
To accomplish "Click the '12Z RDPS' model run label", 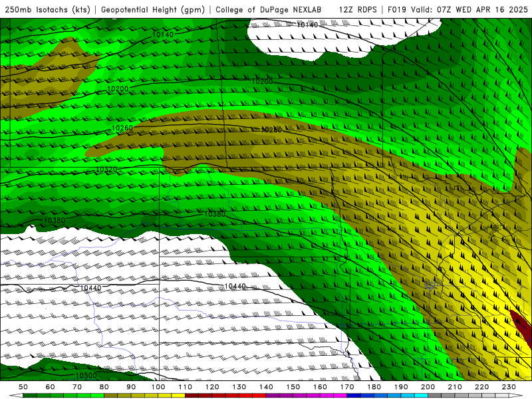I will tap(358, 9).
